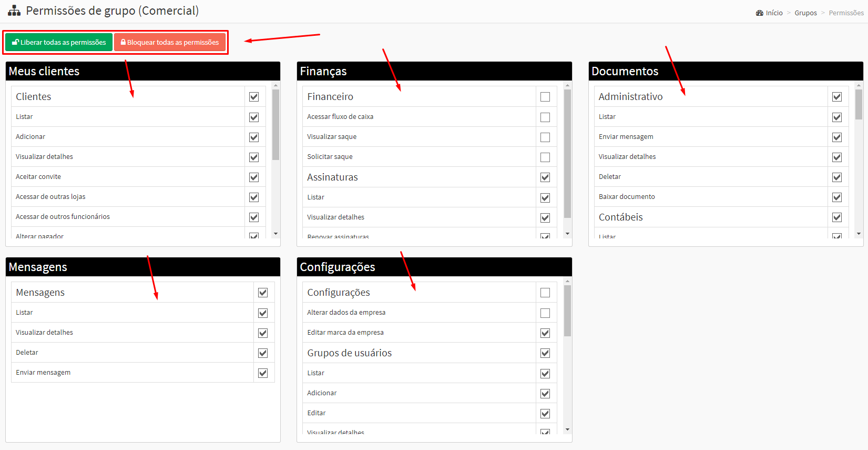The image size is (868, 450).
Task: Toggle the Enviar mensagem checkbox in the Mensagens panel
Action: tap(263, 373)
